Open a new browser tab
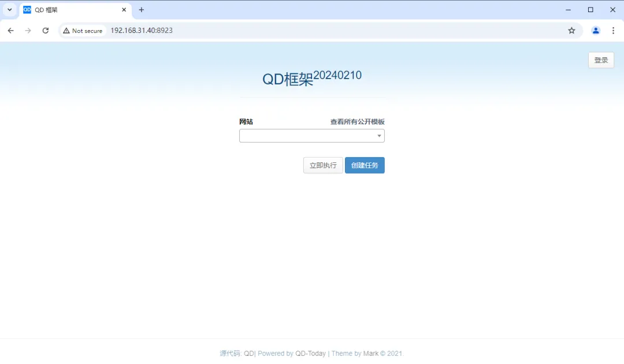 pos(142,10)
